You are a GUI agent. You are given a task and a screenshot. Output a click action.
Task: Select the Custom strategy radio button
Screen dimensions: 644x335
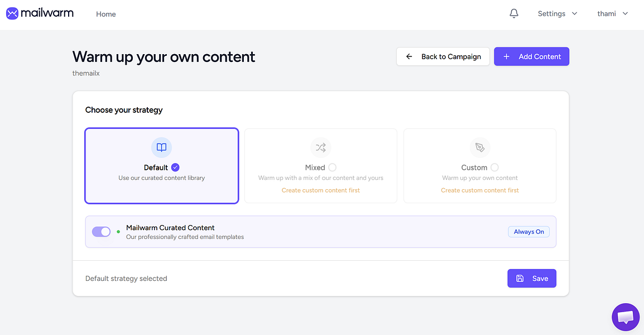494,167
